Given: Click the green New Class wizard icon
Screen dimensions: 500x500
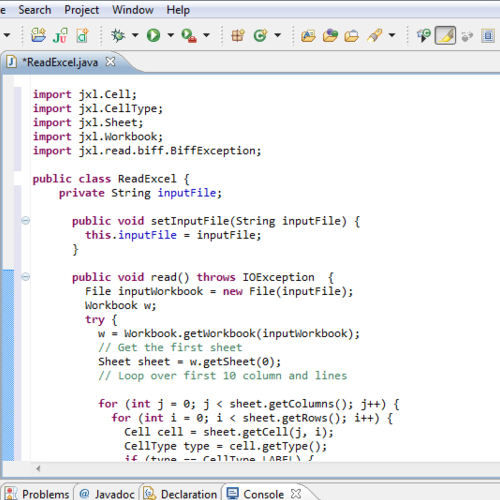Looking at the screenshot, I should coord(260,35).
